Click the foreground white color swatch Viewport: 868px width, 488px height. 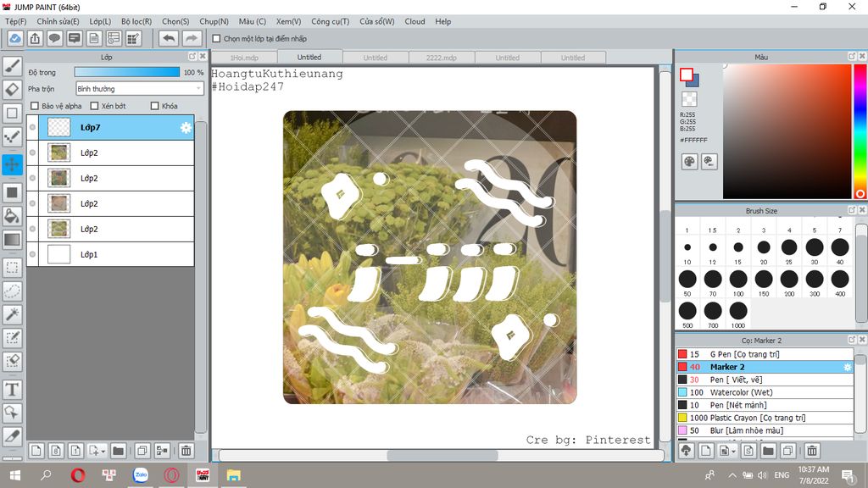pos(687,75)
